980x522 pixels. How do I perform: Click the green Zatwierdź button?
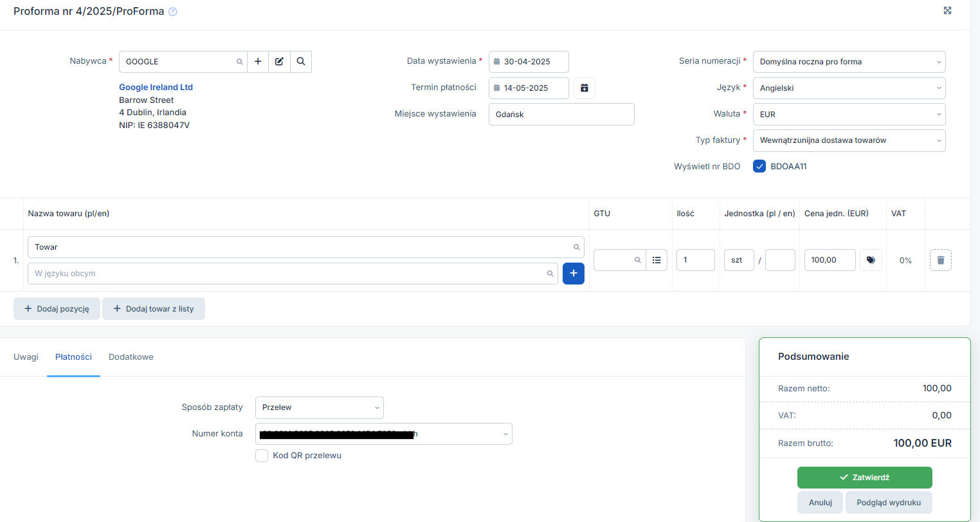(x=864, y=478)
